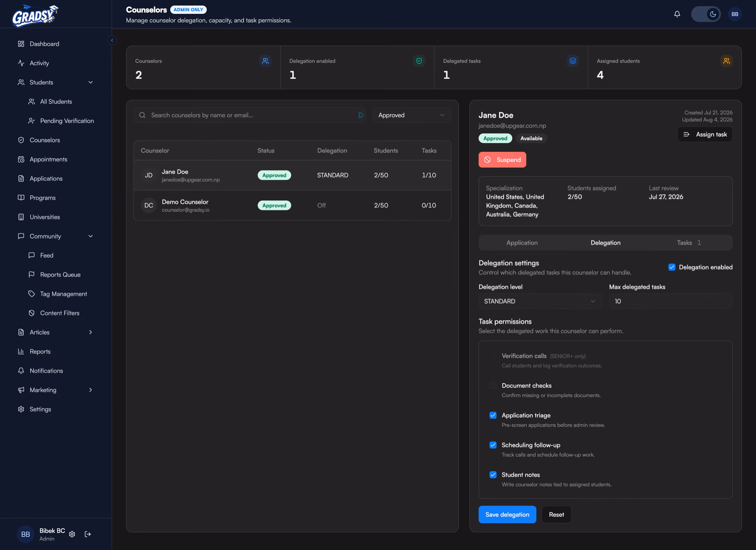The width and height of the screenshot is (756, 550).
Task: Uncheck the Student notes permission
Action: 493,475
